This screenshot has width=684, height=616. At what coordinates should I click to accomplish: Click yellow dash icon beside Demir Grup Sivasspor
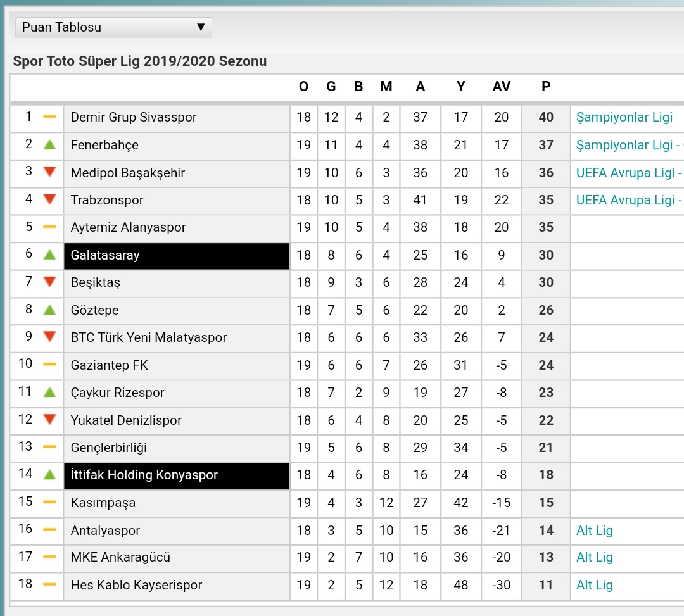50,117
